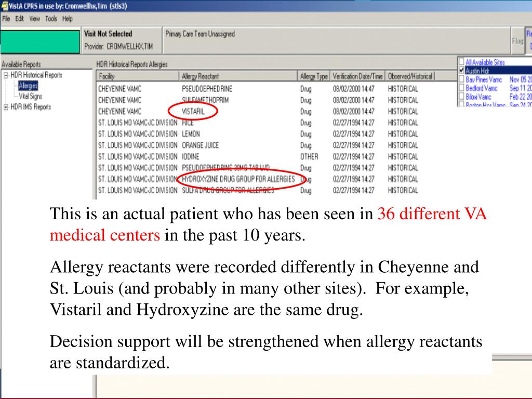This screenshot has width=532, height=399.
Task: Click the green patient identification panel
Action: [40, 42]
